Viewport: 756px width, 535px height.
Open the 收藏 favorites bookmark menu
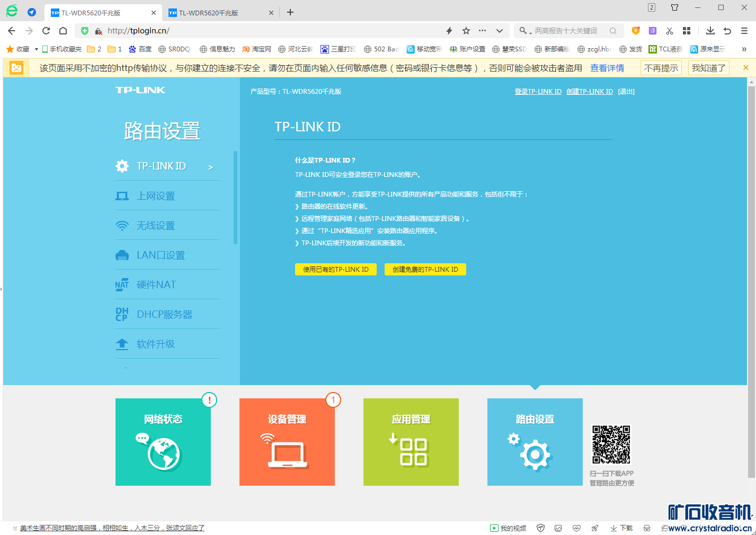[x=22, y=49]
